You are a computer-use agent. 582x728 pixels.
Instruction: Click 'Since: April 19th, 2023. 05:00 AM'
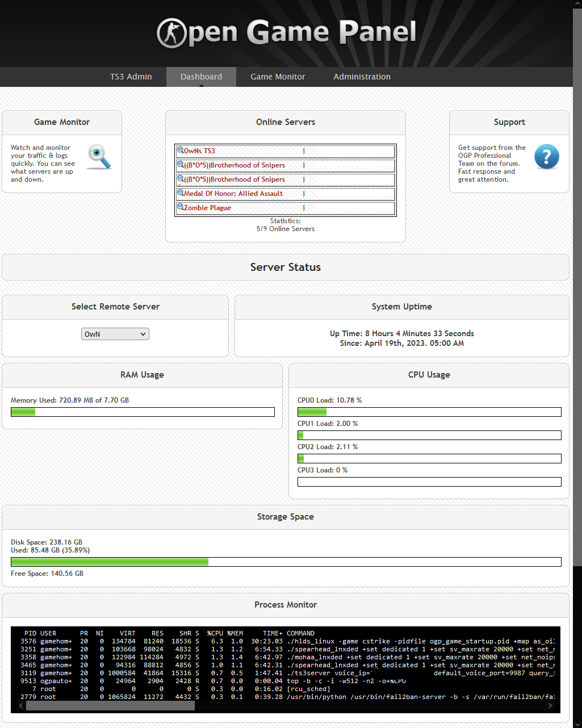(x=402, y=343)
